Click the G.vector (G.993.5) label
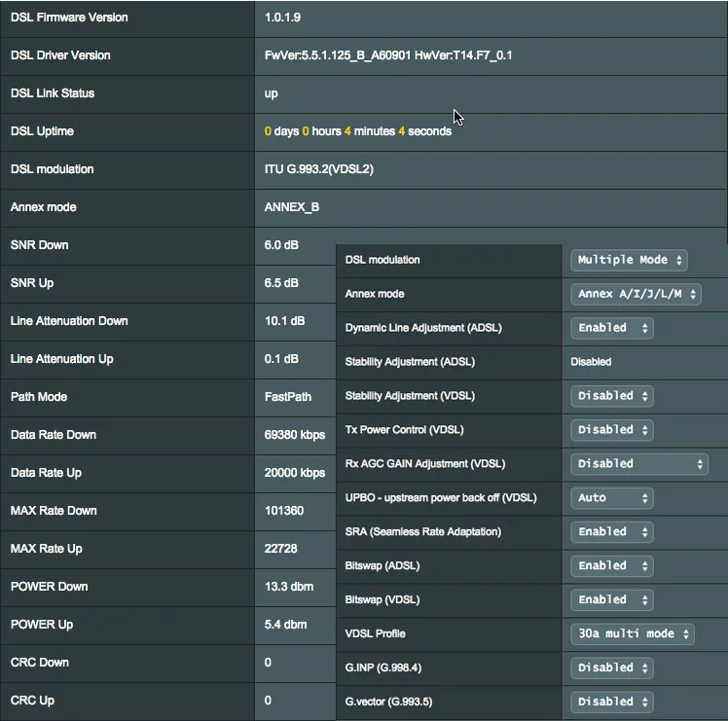The height and width of the screenshot is (721, 728). click(x=388, y=702)
